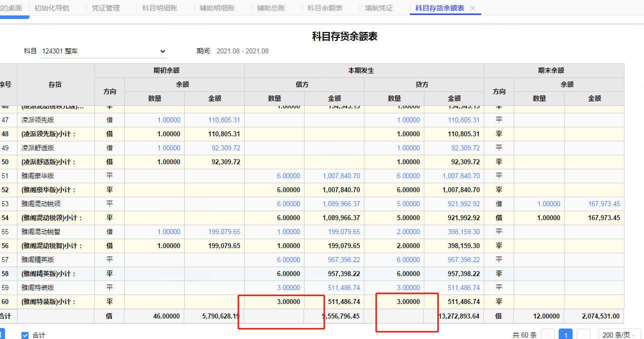
Task: Open 雅阁特装版 debit amount 511,486.74 in row 59
Action: point(344,288)
